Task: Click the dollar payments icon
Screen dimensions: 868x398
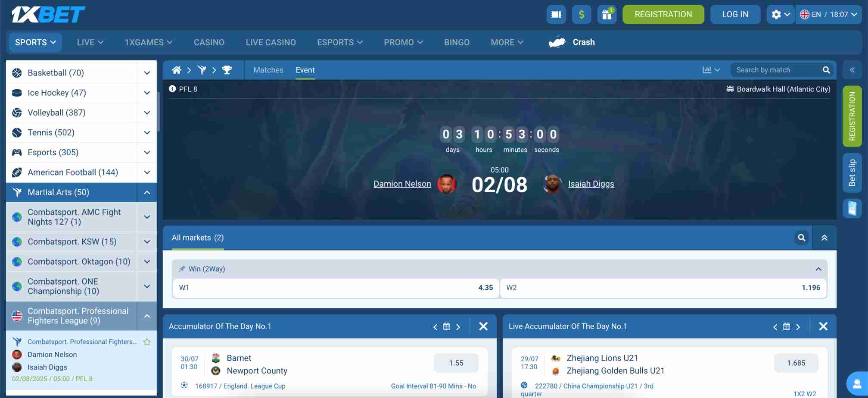Action: coord(582,14)
